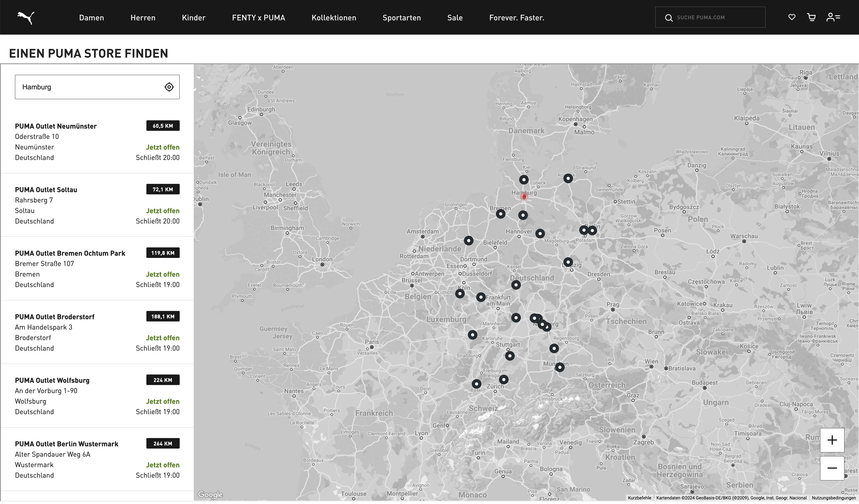Select store marker left of Frankfurt label
859x504 pixels.
click(481, 297)
